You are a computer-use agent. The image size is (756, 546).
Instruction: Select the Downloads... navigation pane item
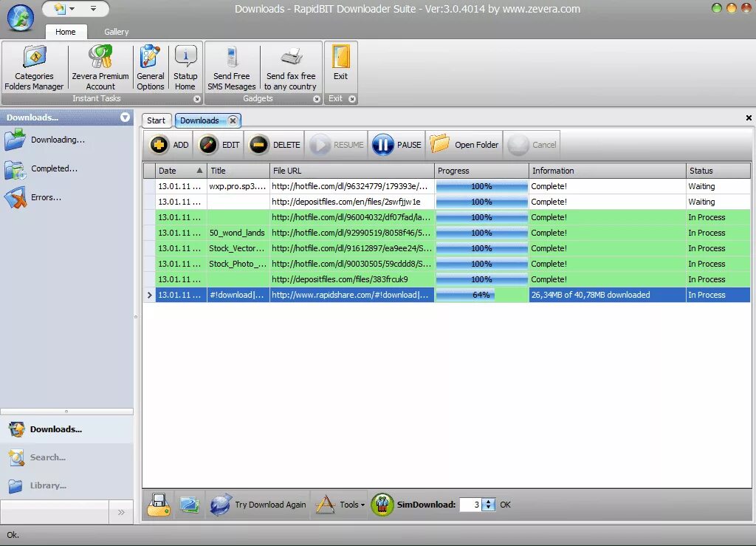[x=66, y=429]
